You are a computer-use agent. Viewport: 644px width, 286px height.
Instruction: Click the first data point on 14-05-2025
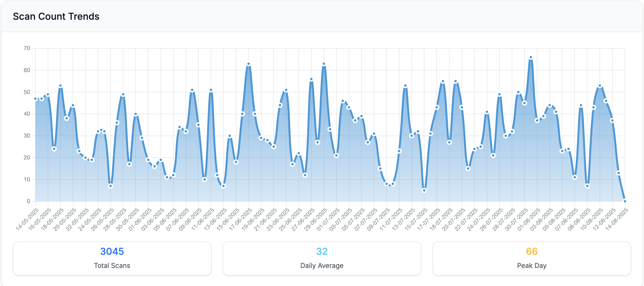click(35, 99)
